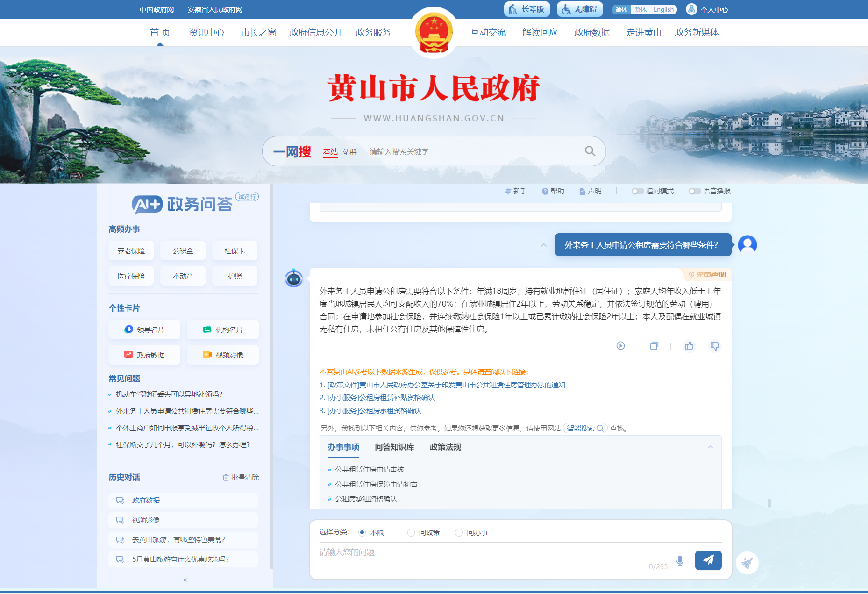The height and width of the screenshot is (594, 868).
Task: Select 本站 search scope
Action: click(x=330, y=151)
